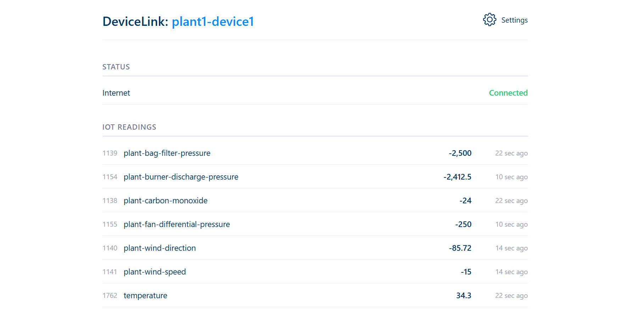This screenshot has height=328, width=644.
Task: Click the plant-fan-differential-pressure entry
Action: click(177, 224)
